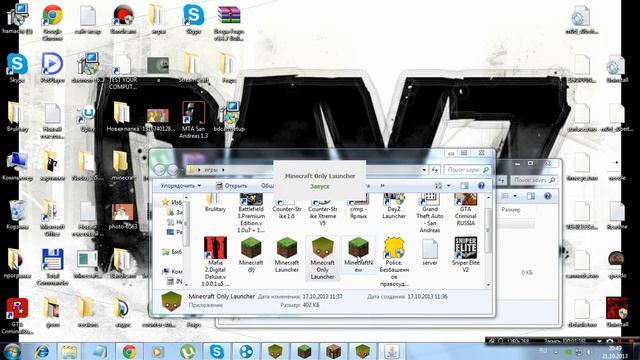Refresh the игры folder address bar
The image size is (640, 360).
tap(435, 169)
